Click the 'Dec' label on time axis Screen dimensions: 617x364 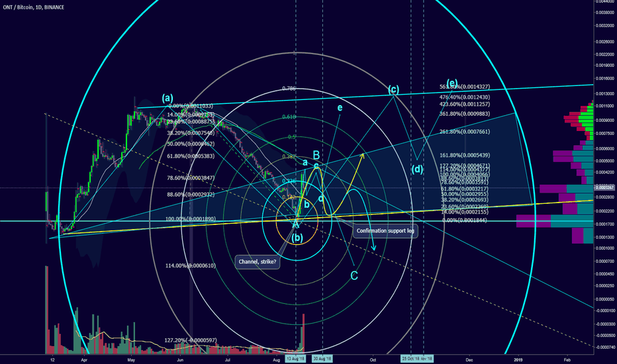[469, 359]
